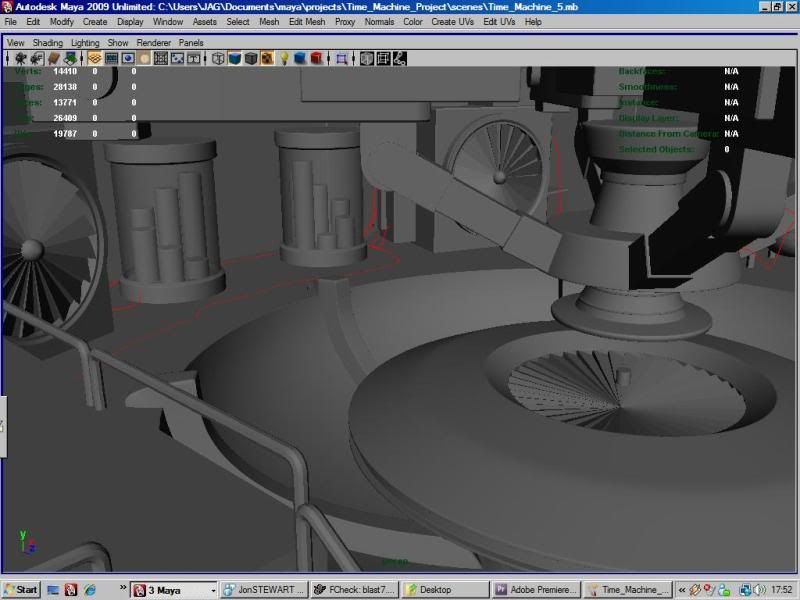Expand the Quick Launch overflow chevron
800x600 pixels.
coord(123,588)
